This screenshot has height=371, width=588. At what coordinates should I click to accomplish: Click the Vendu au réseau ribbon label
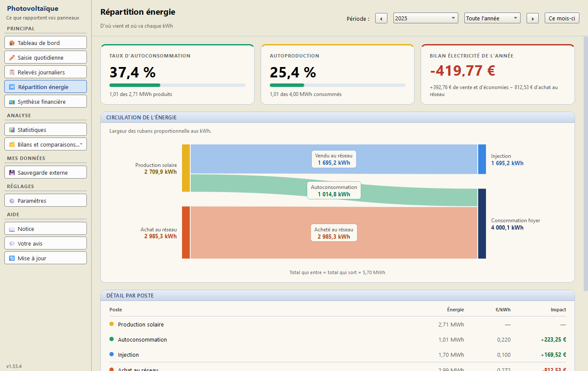[x=334, y=159]
